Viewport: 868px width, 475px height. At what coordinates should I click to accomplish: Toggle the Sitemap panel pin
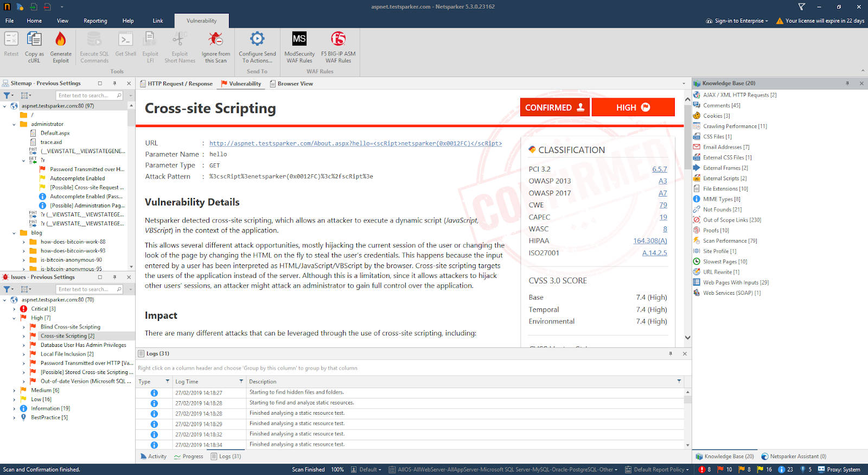114,83
